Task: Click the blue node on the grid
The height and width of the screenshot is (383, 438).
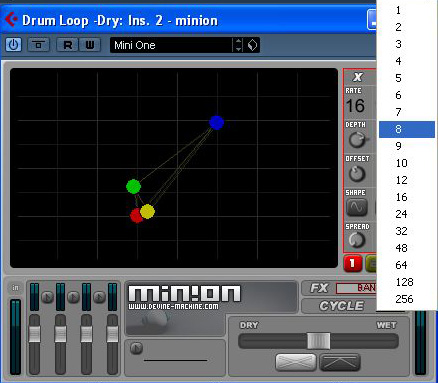Action: click(216, 122)
